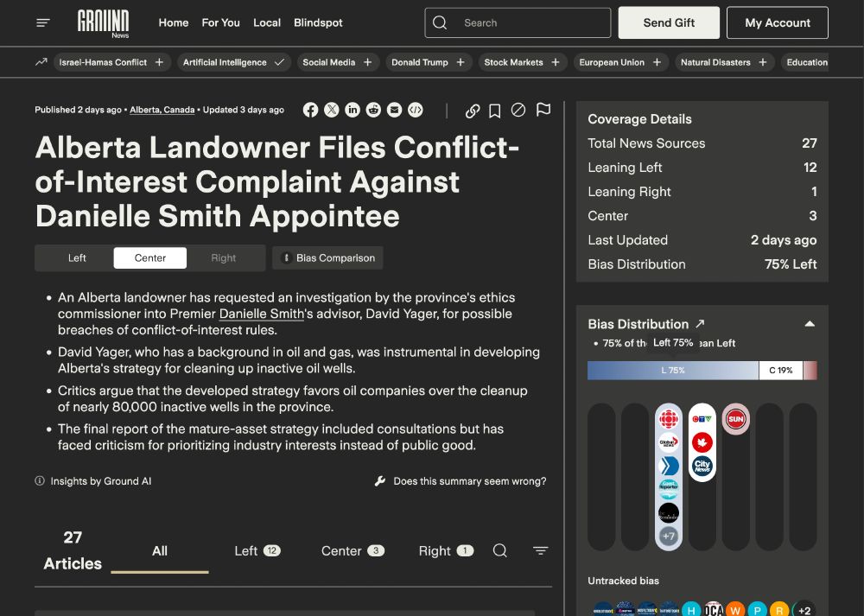Click the DCA untracked source logo

pyautogui.click(x=714, y=608)
